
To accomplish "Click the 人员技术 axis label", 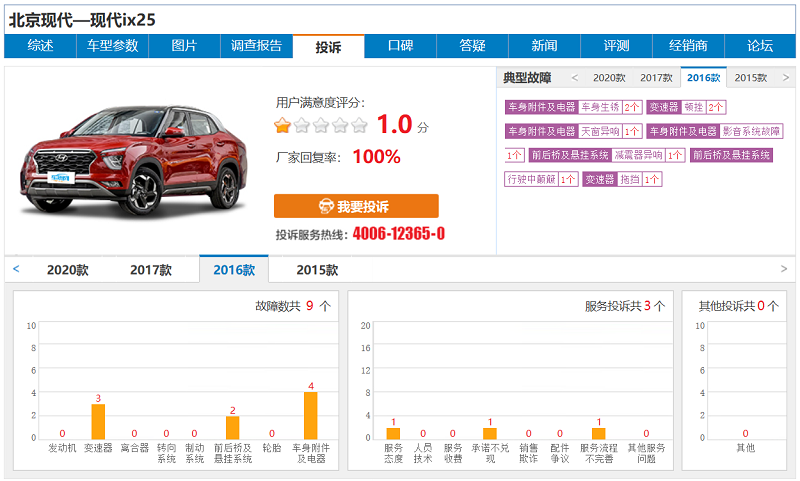I will pyautogui.click(x=423, y=453).
